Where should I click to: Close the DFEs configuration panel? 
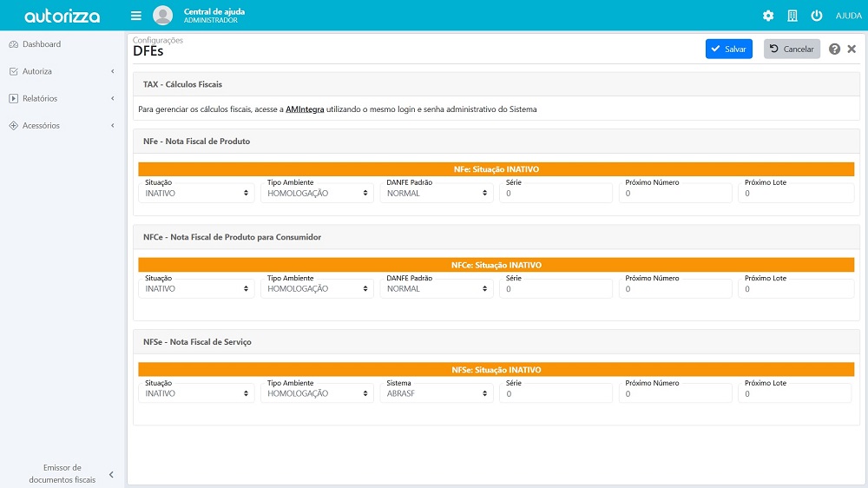pos(852,49)
